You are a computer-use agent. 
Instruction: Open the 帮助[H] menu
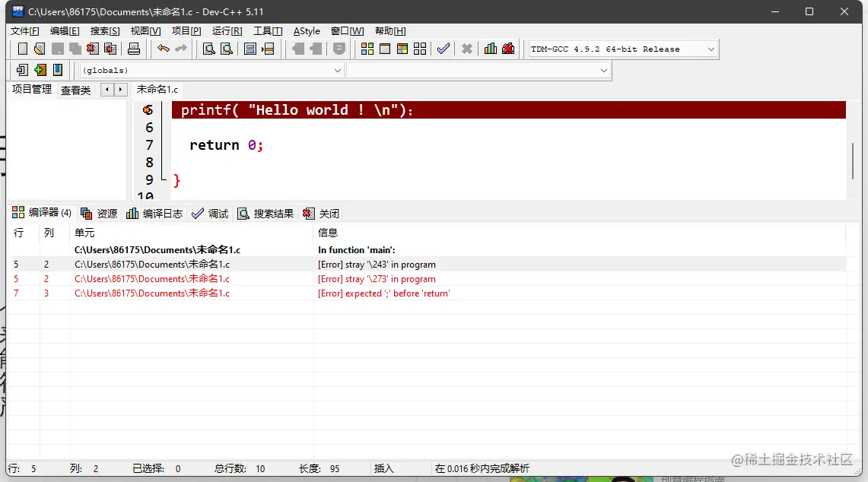pos(390,31)
